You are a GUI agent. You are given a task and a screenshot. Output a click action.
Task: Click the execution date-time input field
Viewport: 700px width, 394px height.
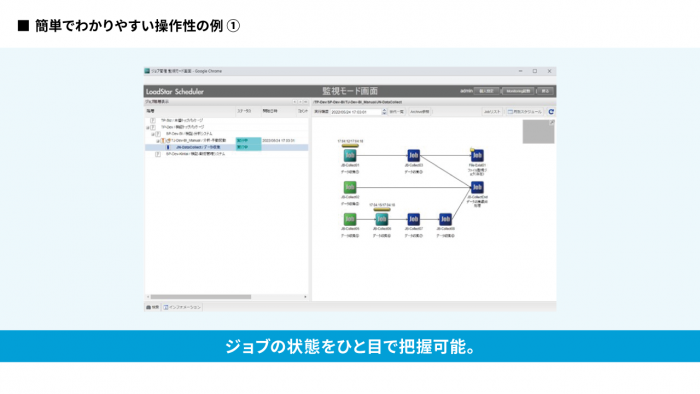356,112
